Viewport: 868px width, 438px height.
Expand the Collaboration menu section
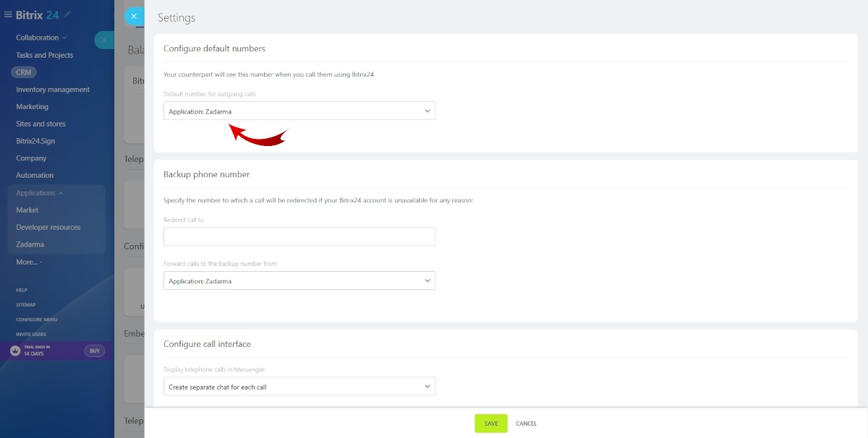pos(41,38)
